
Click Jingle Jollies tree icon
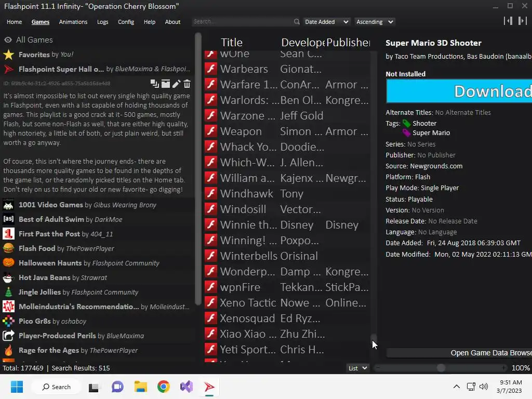[8, 292]
